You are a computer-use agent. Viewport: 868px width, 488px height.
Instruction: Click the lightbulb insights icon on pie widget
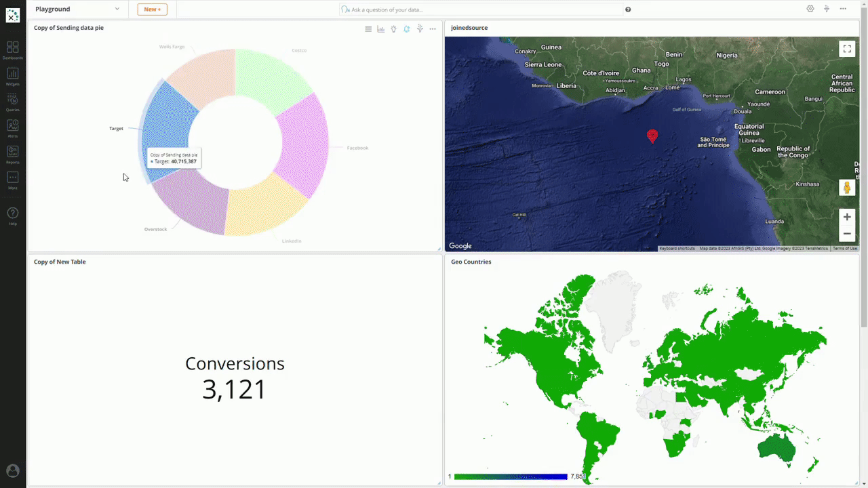393,29
